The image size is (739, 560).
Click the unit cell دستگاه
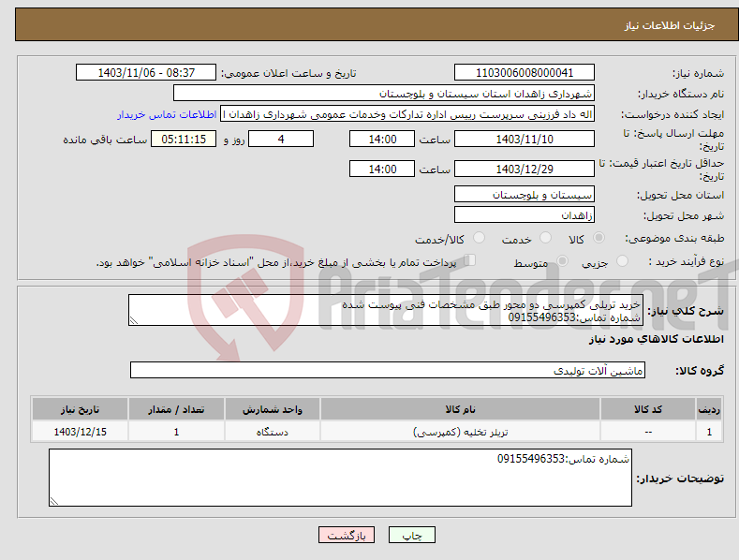(x=273, y=432)
